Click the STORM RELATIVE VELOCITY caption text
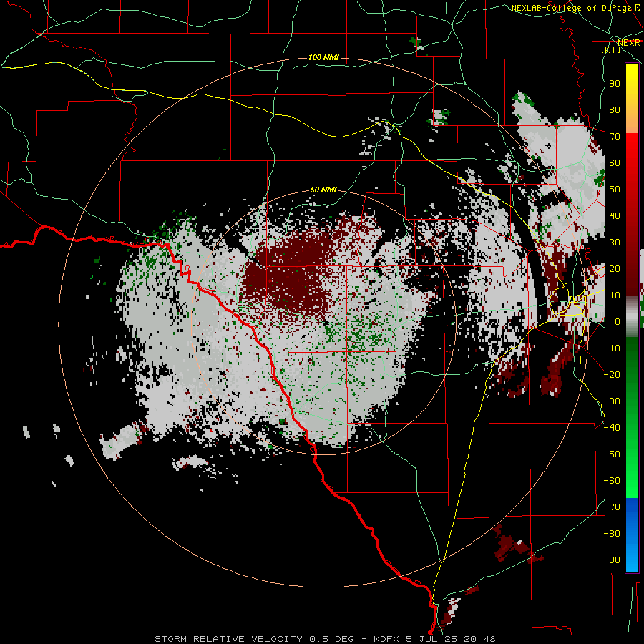The width and height of the screenshot is (644, 644). point(229,639)
